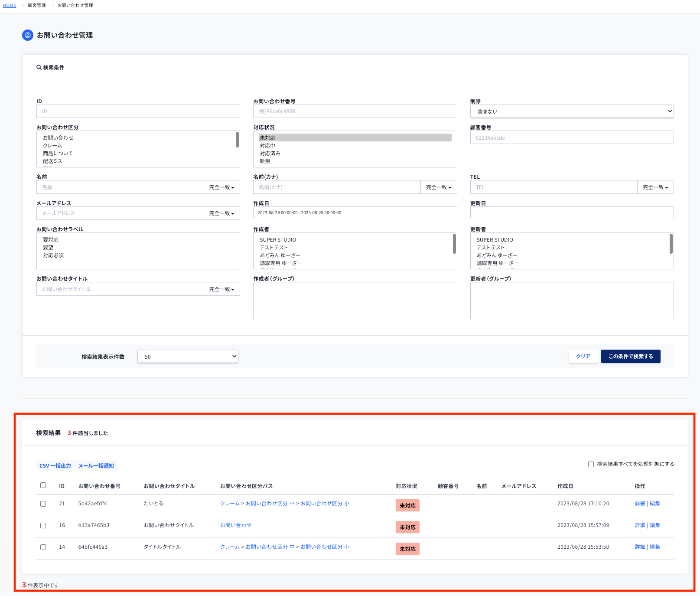Check the row with ID 16
Screen dimensions: 700x596
click(43, 525)
